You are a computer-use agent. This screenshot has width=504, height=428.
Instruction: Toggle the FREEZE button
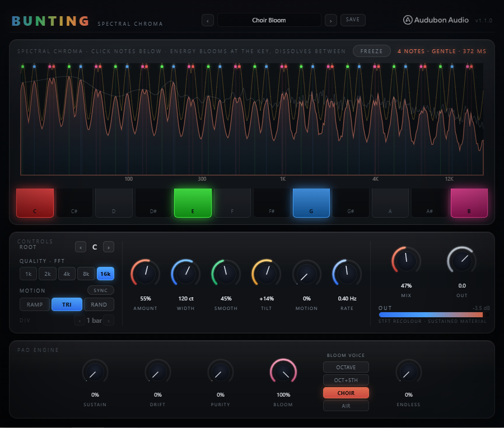click(x=372, y=51)
